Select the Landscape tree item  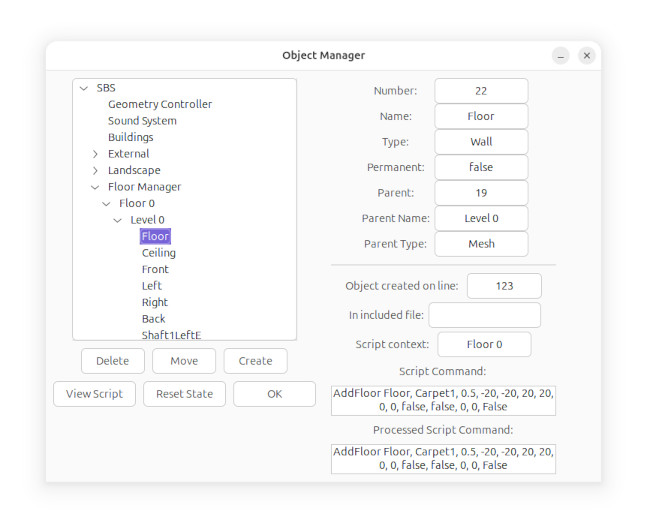tap(134, 170)
